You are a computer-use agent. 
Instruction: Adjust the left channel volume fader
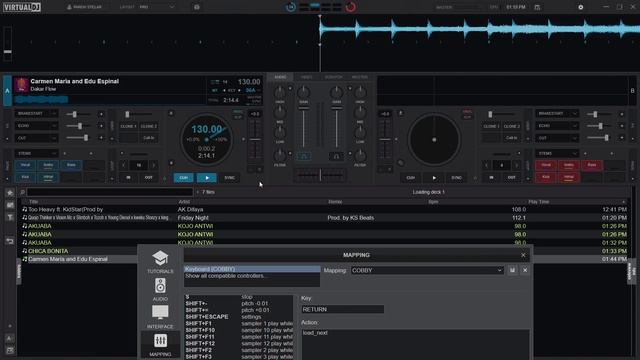point(304,127)
